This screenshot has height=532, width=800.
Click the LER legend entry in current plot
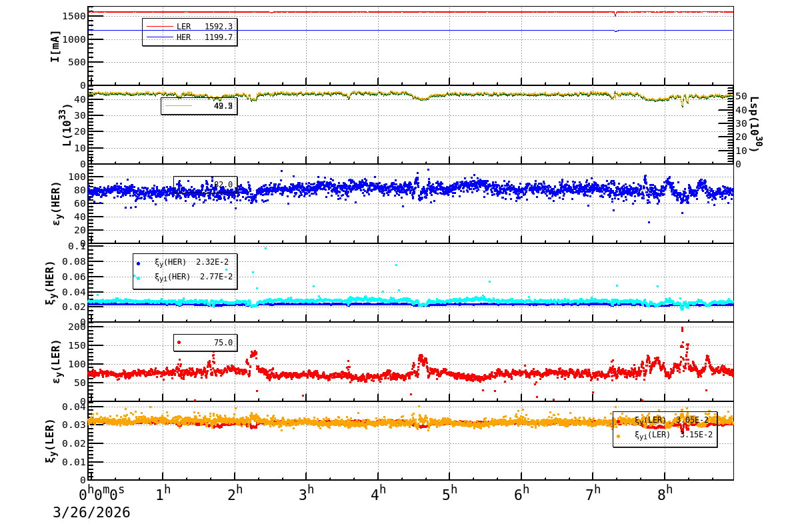(189, 27)
